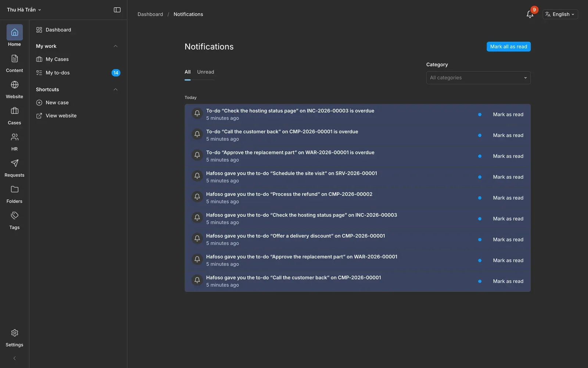Click the Mark all as read button
588x368 pixels.
(508, 47)
